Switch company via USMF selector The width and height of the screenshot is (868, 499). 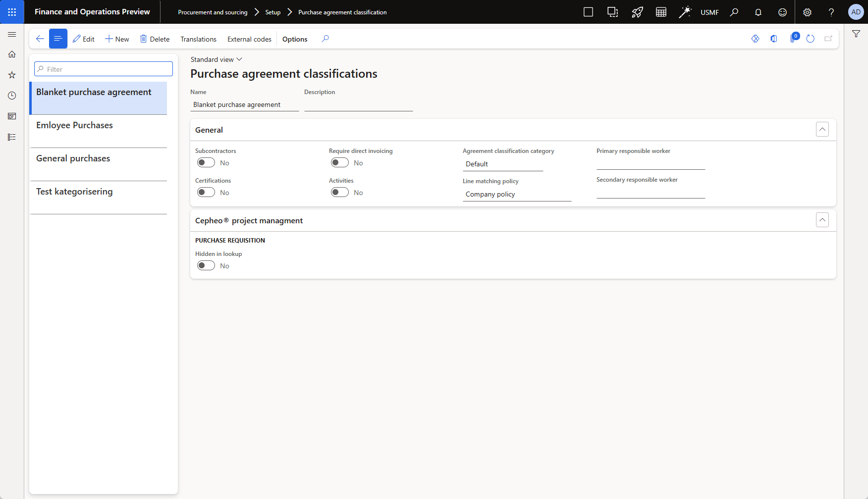709,12
